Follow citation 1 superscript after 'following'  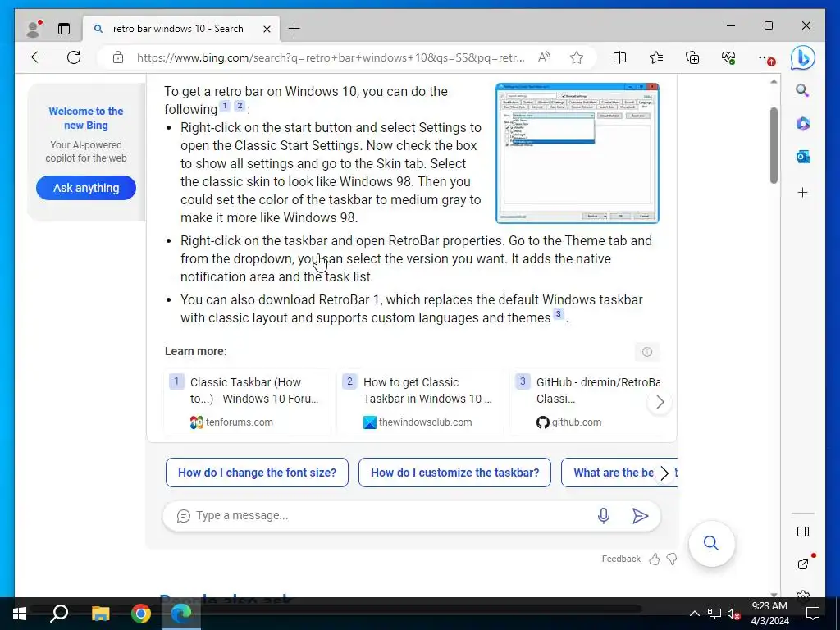(x=225, y=106)
